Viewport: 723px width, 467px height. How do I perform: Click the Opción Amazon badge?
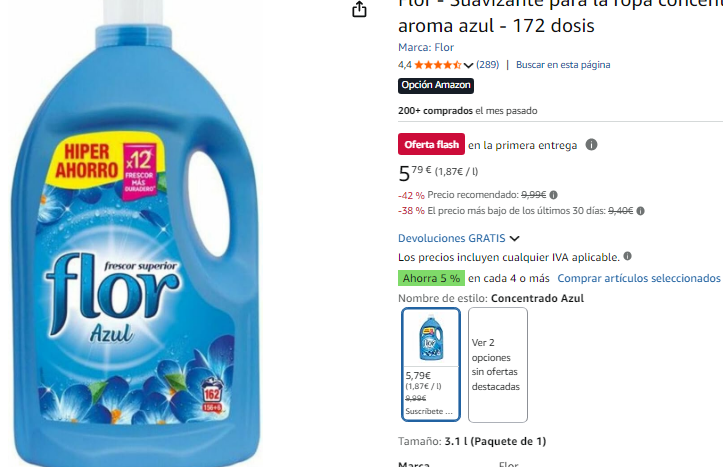click(x=436, y=85)
